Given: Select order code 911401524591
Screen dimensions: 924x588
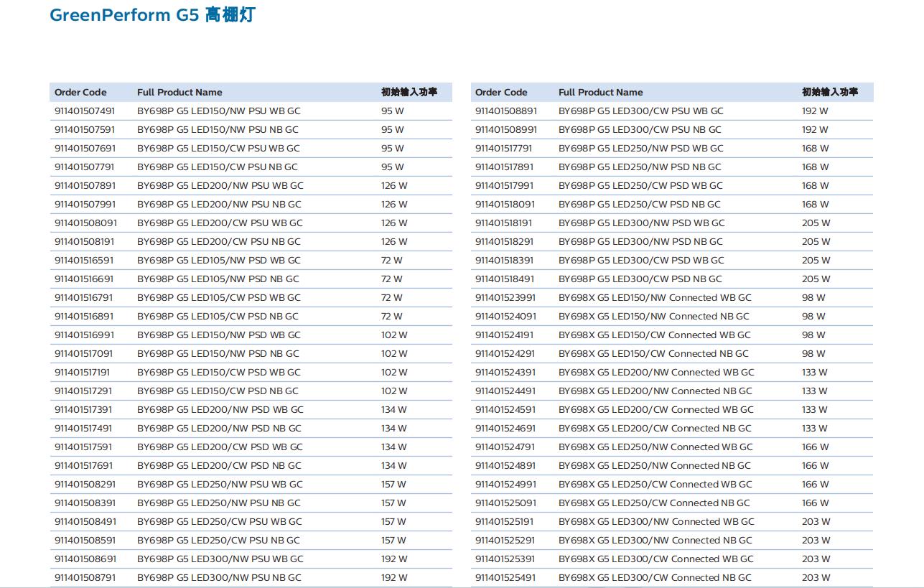Looking at the screenshot, I should pyautogui.click(x=505, y=410).
